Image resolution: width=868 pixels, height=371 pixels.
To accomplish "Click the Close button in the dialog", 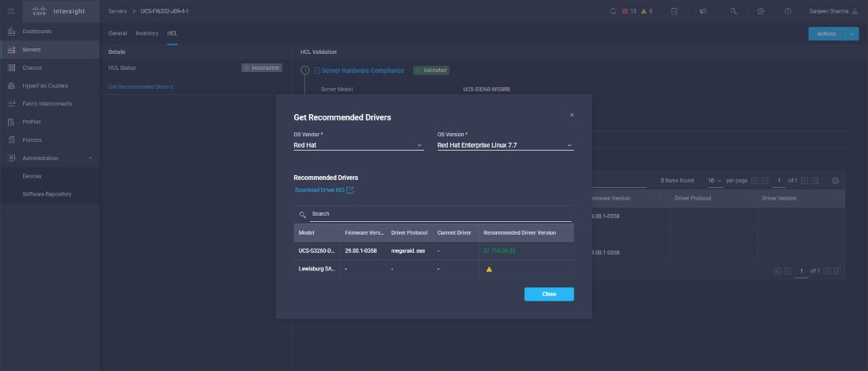I will [549, 294].
